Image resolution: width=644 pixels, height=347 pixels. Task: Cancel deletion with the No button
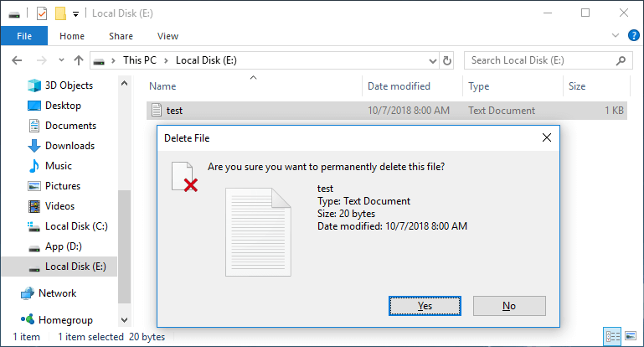tap(509, 306)
